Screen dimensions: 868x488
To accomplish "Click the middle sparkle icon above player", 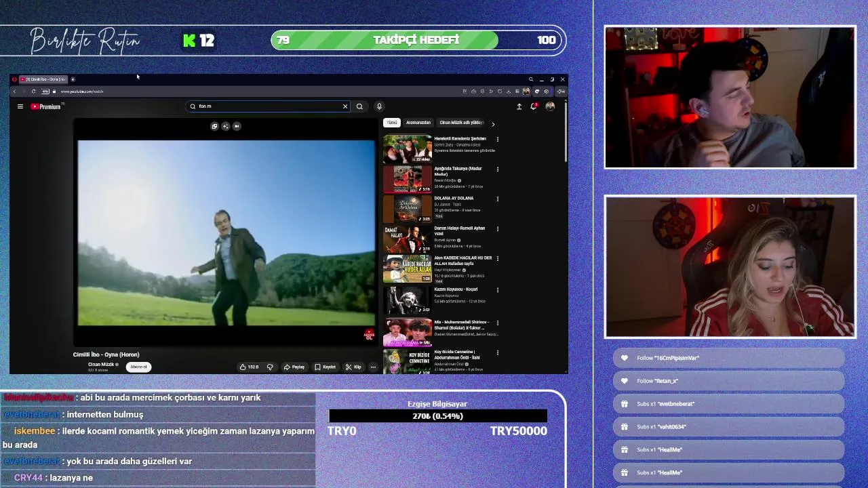I will pyautogui.click(x=226, y=126).
